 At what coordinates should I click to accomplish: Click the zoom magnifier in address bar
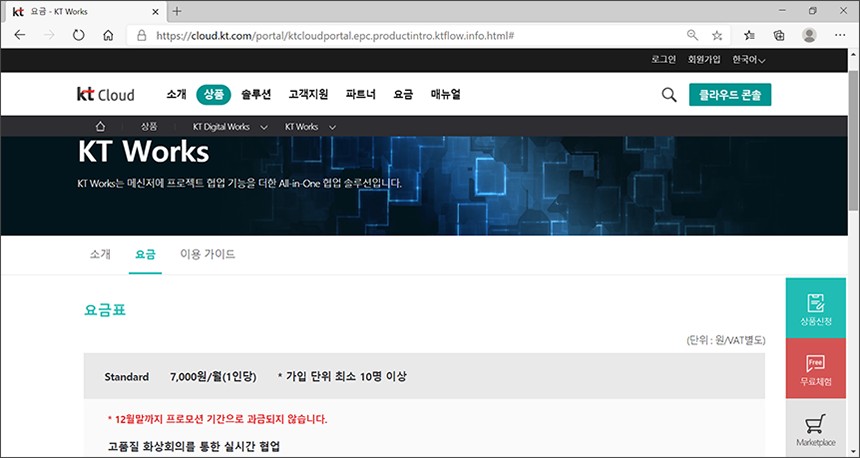(693, 35)
